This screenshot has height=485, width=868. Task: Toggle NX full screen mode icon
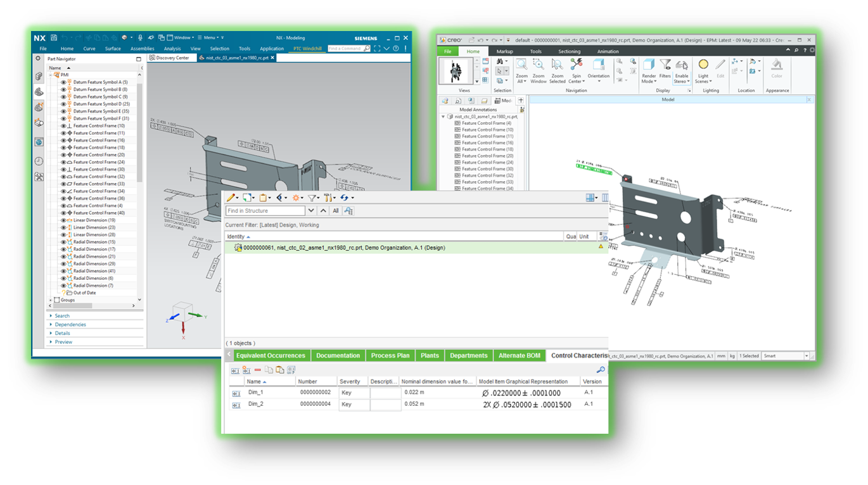tap(377, 49)
